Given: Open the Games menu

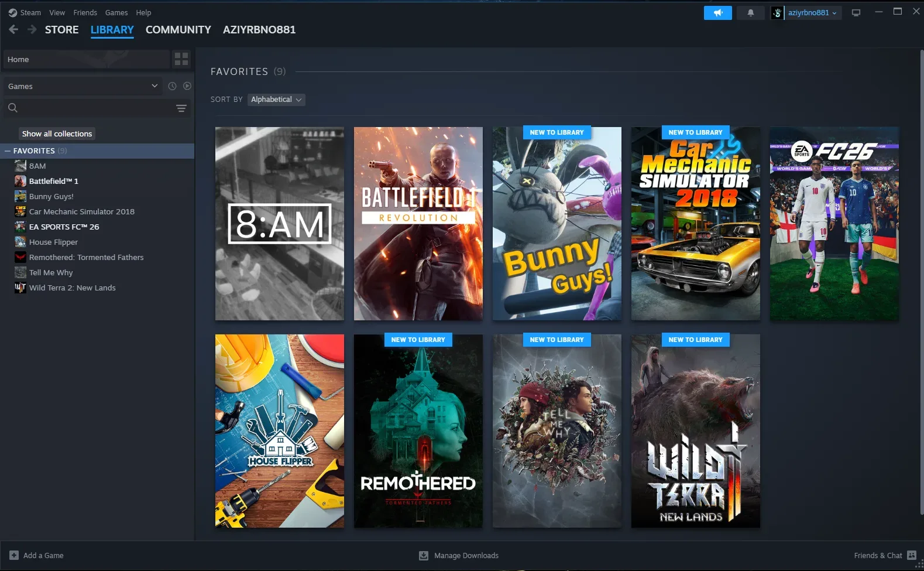Looking at the screenshot, I should 116,12.
